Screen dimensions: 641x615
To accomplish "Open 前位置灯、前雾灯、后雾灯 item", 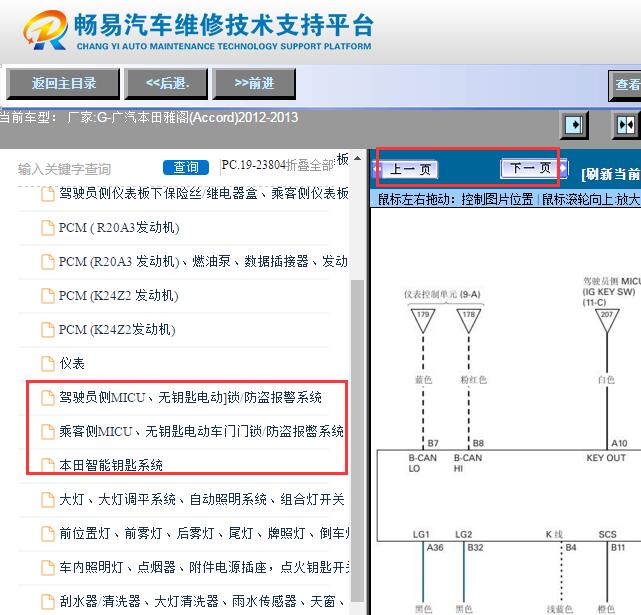I will coord(204,533).
